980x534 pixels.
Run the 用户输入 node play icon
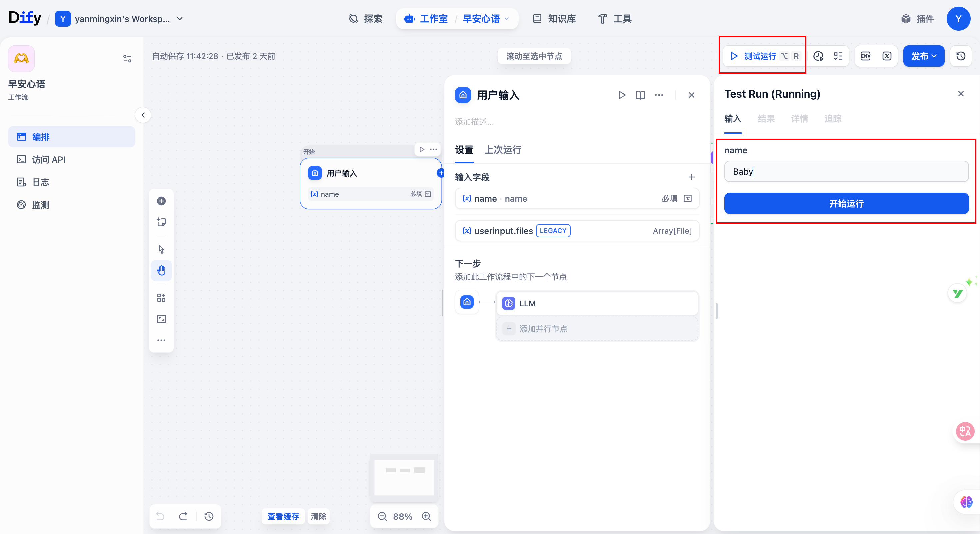(622, 95)
